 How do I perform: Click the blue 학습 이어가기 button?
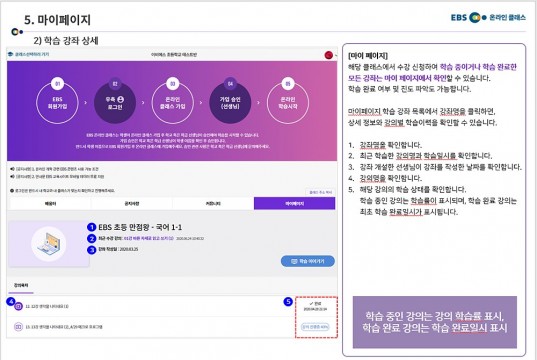click(308, 261)
